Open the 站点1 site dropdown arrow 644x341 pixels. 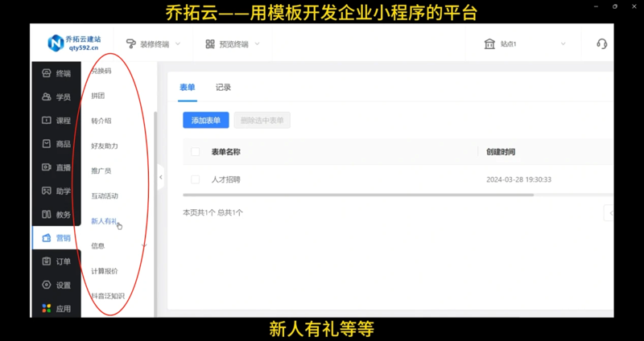(x=563, y=44)
